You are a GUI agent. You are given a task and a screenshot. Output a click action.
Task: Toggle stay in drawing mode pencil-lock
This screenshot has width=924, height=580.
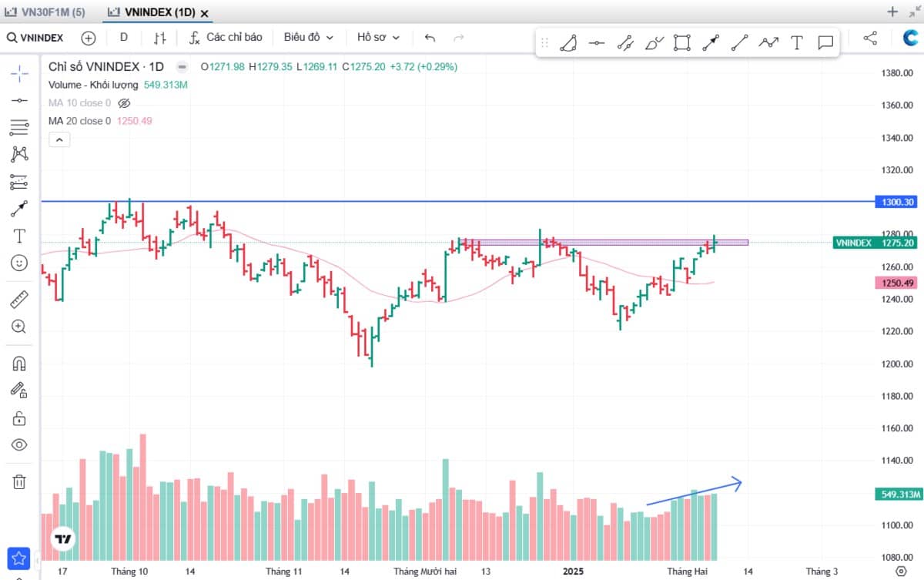(x=19, y=391)
